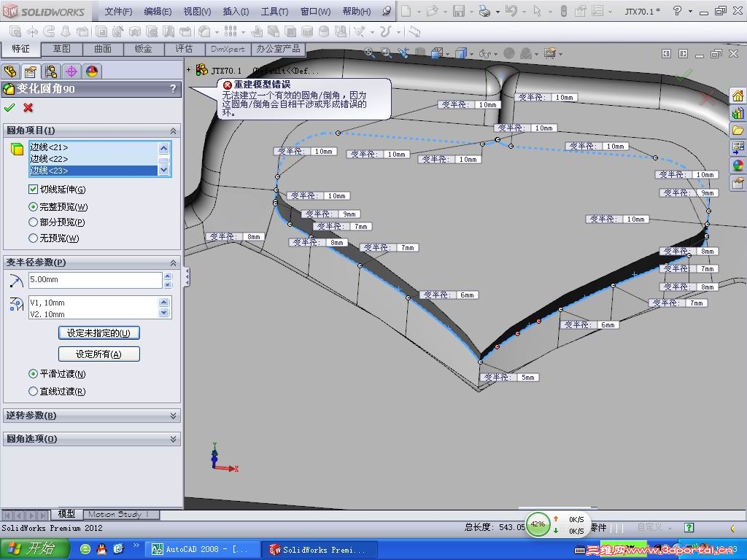The image size is (747, 560).
Task: Collapse the 变半径参数 section
Action: click(173, 262)
